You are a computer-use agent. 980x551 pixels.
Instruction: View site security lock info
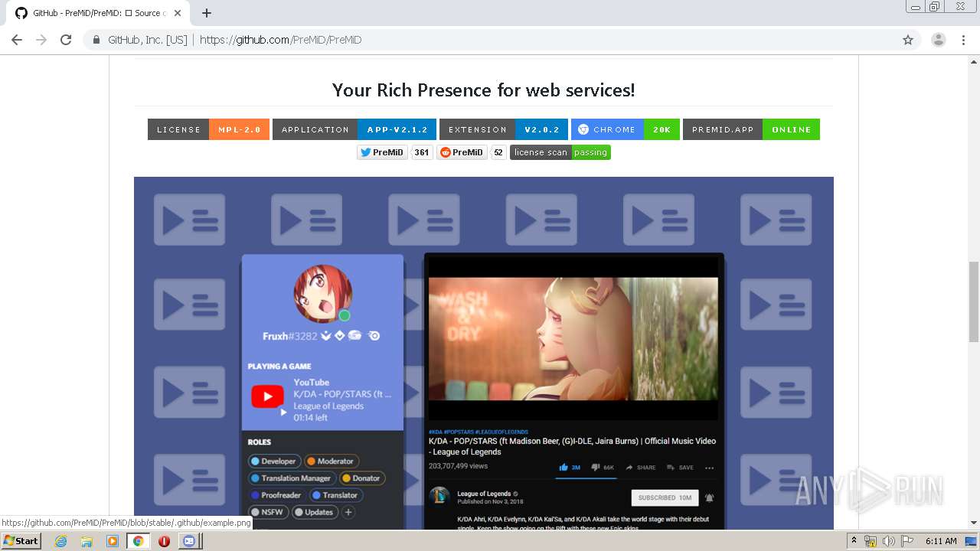[96, 40]
